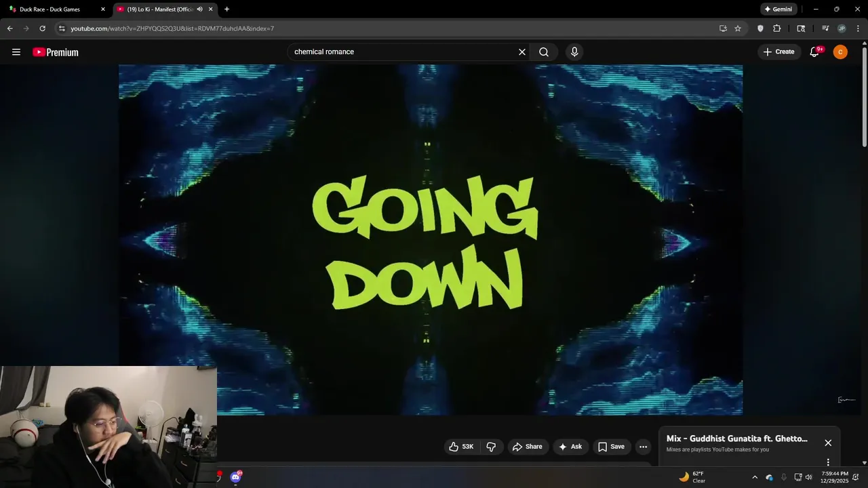Click the page vertical scrollbar thumb
The image size is (868, 488).
tap(865, 96)
